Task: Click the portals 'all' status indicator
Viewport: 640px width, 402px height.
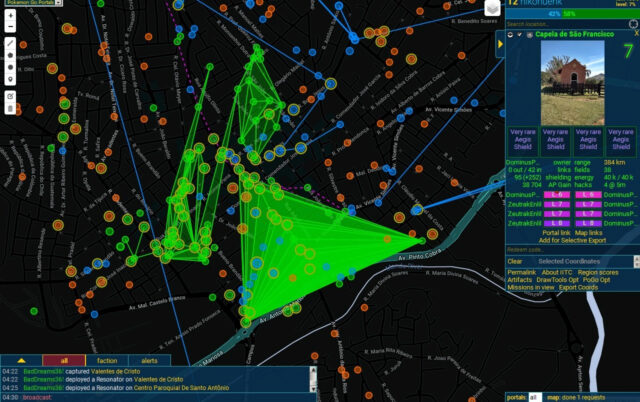Action: point(535,397)
